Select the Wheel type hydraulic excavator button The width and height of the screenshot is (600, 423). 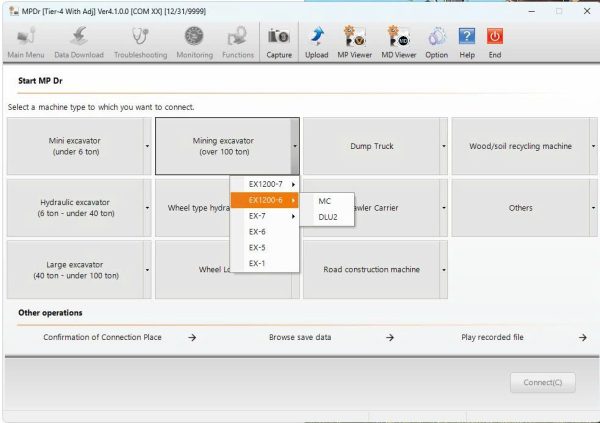click(x=192, y=208)
